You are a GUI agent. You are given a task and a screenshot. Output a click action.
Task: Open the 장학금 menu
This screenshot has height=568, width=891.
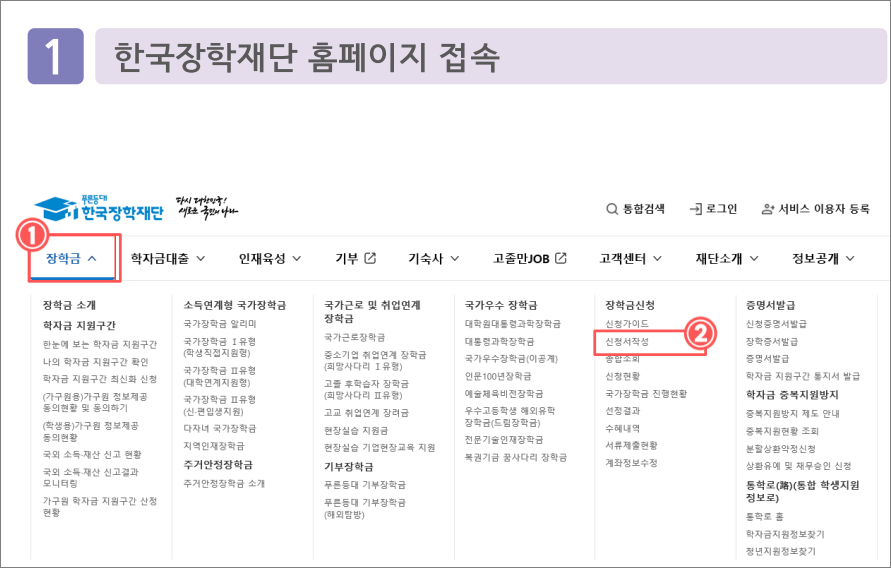click(x=63, y=258)
